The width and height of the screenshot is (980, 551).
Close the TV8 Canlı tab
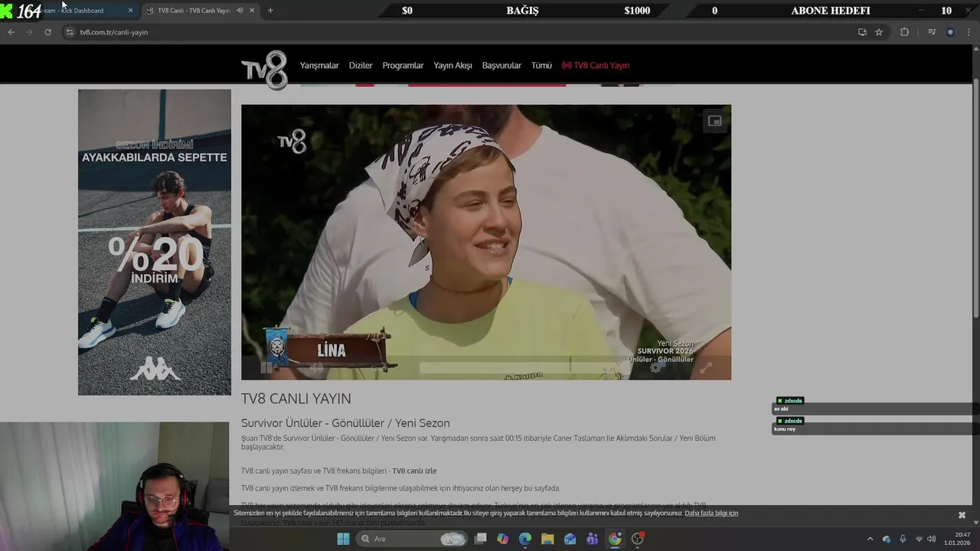click(x=252, y=11)
